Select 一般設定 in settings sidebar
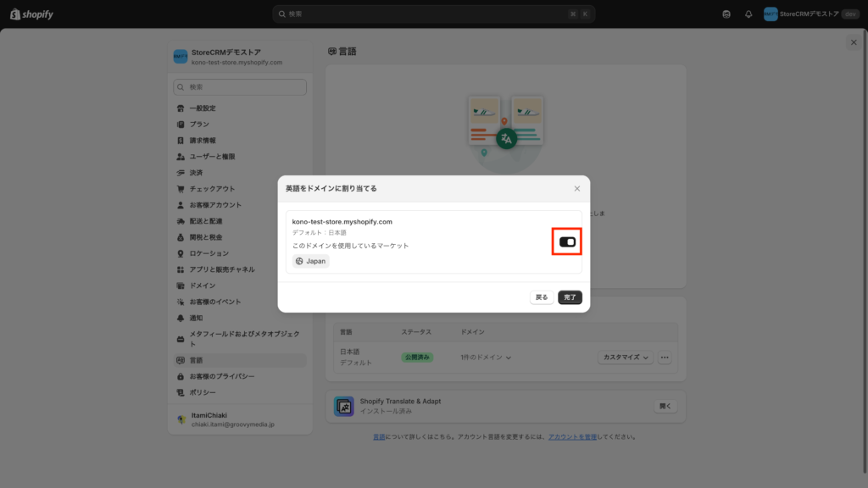This screenshot has width=868, height=488. click(x=202, y=108)
